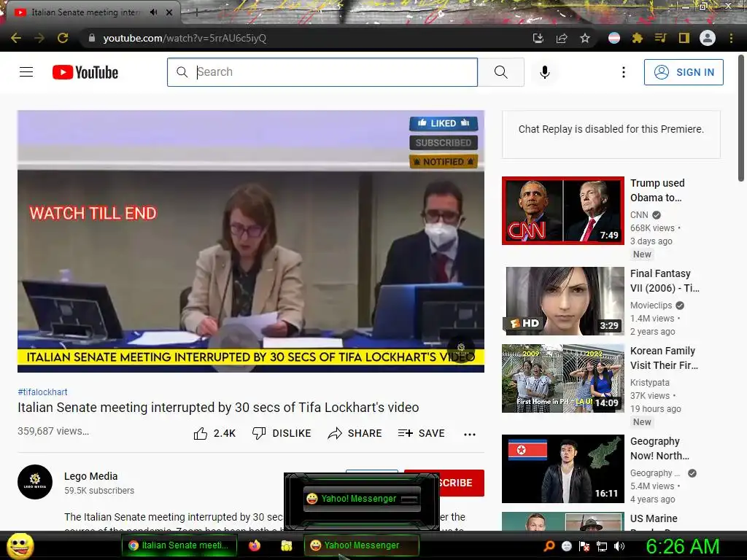Open the volume speaker icon in the system tray
The width and height of the screenshot is (747, 560).
(x=619, y=546)
